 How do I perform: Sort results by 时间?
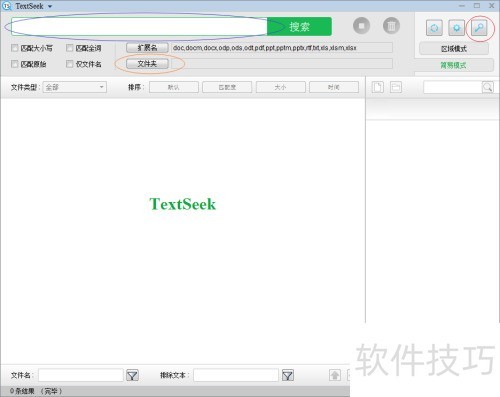(x=334, y=87)
